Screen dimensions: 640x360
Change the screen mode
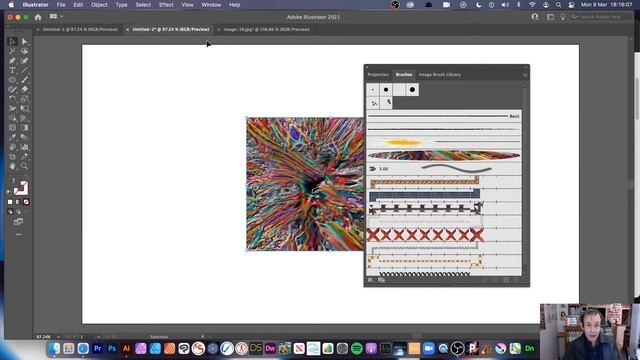point(18,222)
